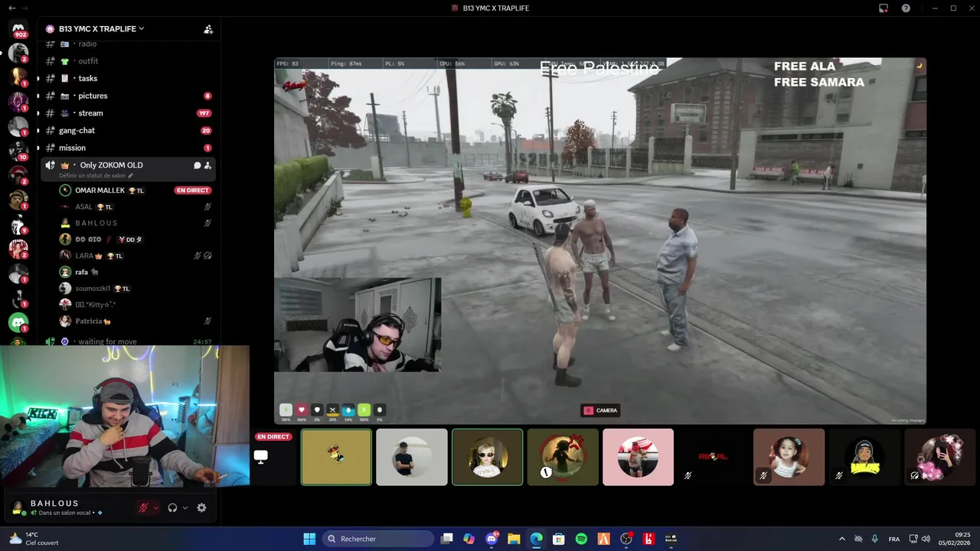980x551 pixels.
Task: Select rafa in voice member list
Action: [x=136, y=272]
